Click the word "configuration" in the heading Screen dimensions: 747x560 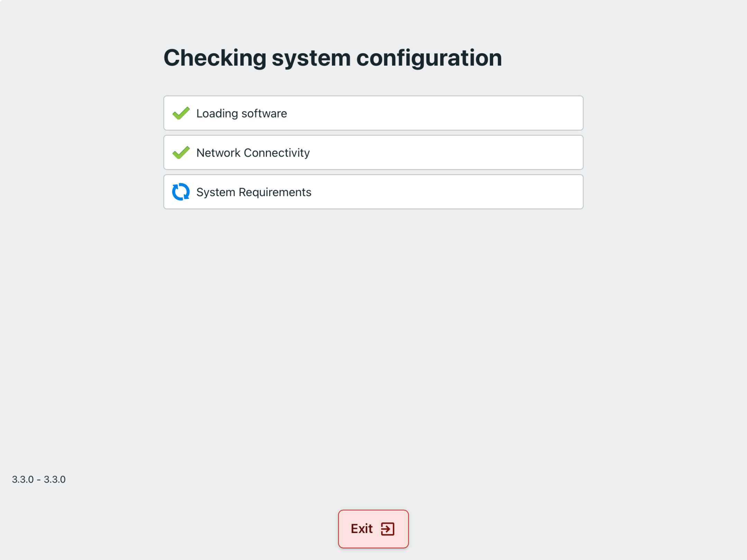(x=429, y=58)
